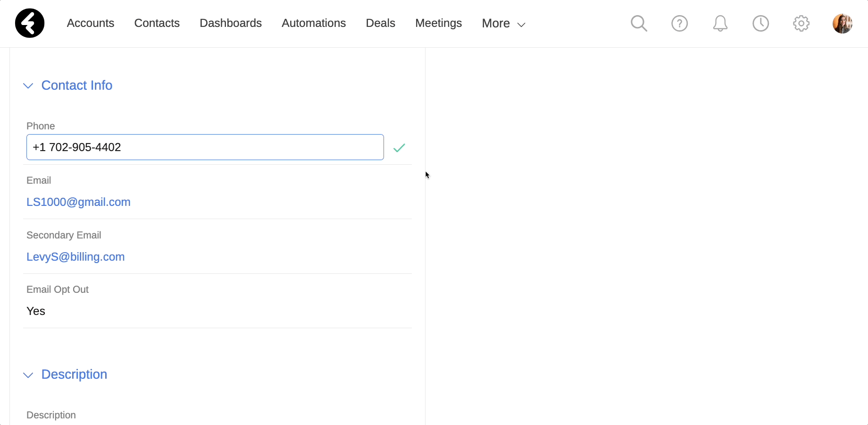
Task: Click the Email Opt Out label
Action: click(58, 289)
